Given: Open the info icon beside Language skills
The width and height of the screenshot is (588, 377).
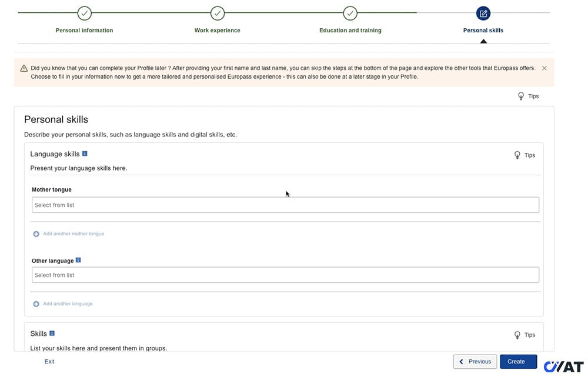Looking at the screenshot, I should coord(85,154).
